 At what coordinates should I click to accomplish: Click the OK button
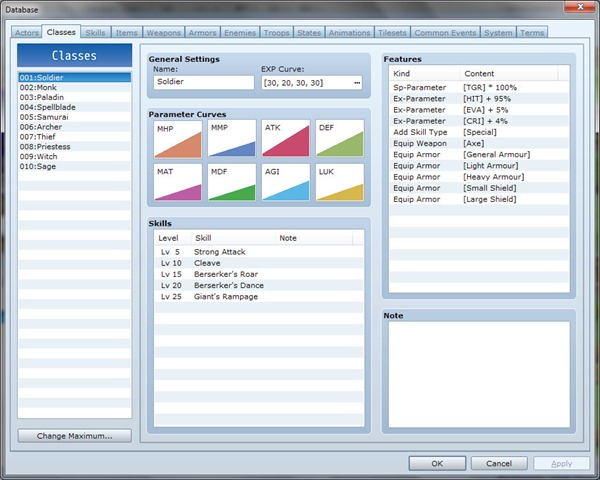tap(437, 463)
